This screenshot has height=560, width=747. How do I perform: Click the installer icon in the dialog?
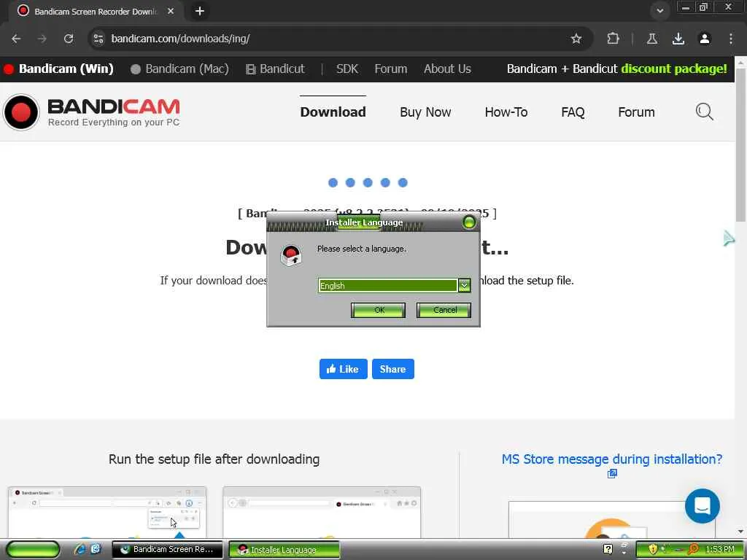tap(291, 256)
